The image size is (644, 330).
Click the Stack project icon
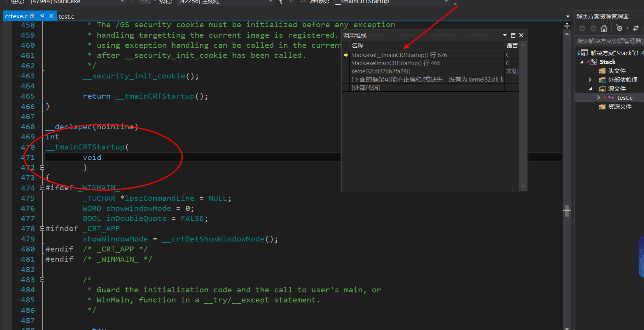click(x=593, y=62)
